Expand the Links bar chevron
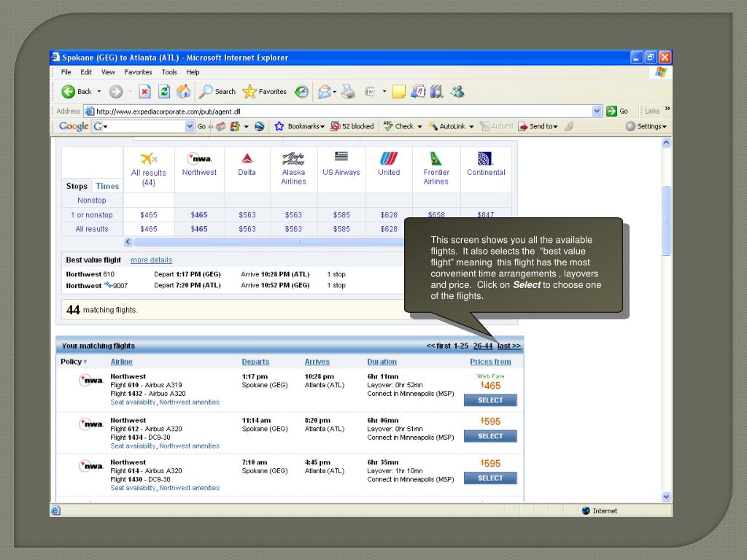This screenshot has height=560, width=747. click(667, 109)
